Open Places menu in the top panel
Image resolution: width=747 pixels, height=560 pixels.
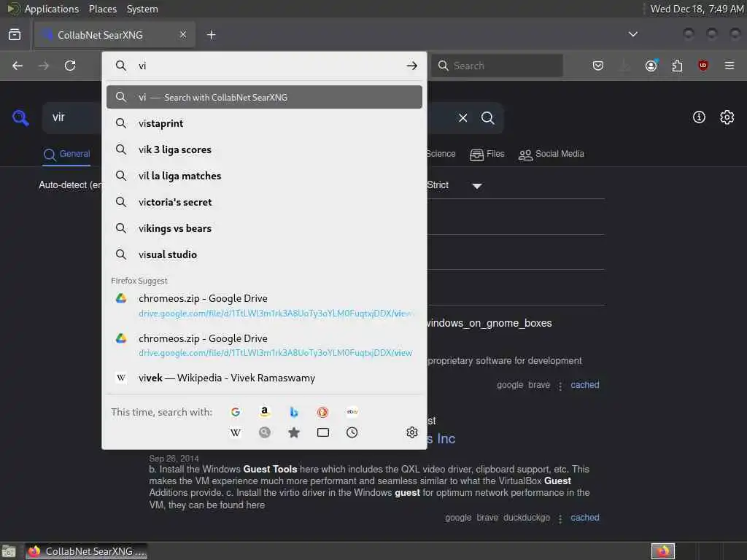[102, 9]
